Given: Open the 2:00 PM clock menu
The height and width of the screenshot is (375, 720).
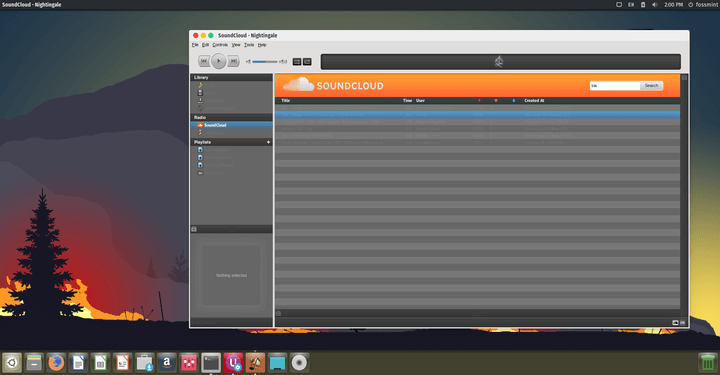Looking at the screenshot, I should [673, 5].
